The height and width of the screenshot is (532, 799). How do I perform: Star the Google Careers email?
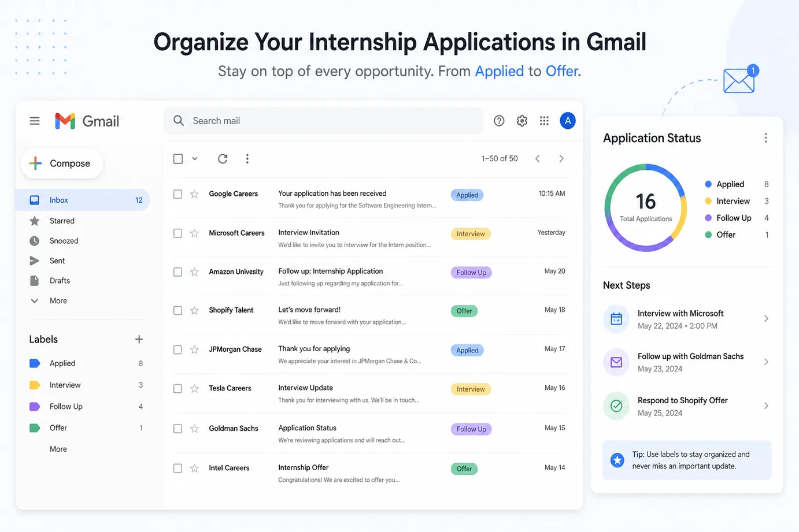(x=194, y=194)
